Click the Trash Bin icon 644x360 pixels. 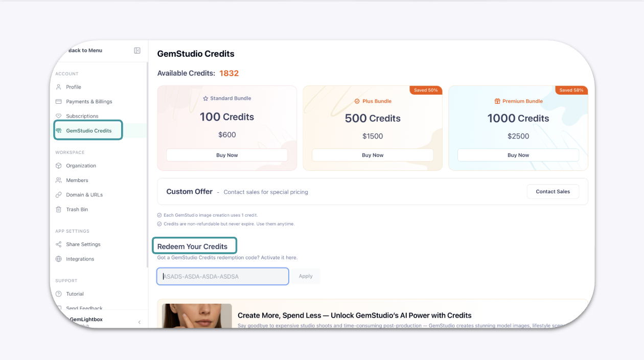[59, 210]
